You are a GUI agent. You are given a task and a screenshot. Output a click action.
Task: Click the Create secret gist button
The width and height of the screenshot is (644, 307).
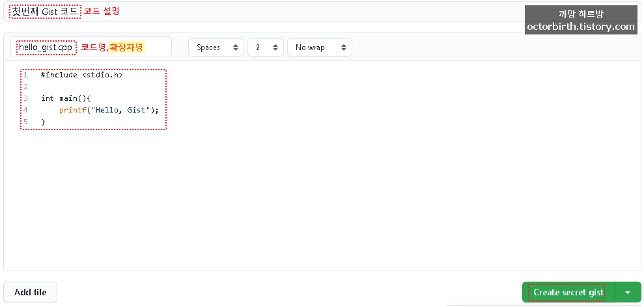click(568, 292)
